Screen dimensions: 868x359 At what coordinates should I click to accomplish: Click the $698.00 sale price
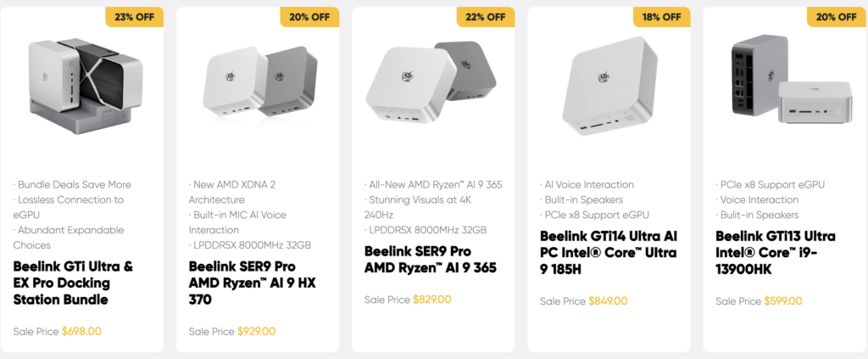[81, 331]
